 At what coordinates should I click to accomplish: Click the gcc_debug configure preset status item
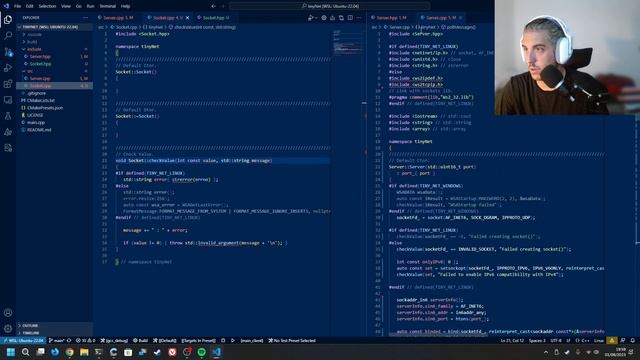click(114, 340)
